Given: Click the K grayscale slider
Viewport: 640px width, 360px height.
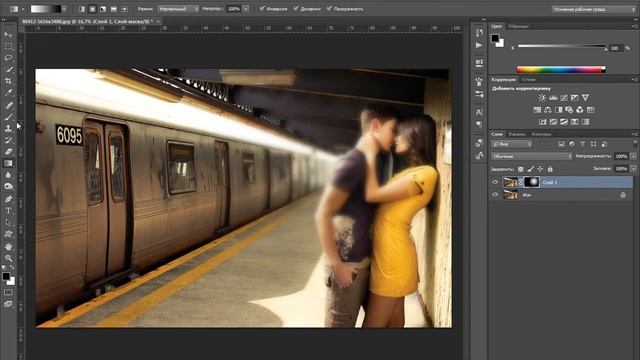Looking at the screenshot, I should click(562, 46).
